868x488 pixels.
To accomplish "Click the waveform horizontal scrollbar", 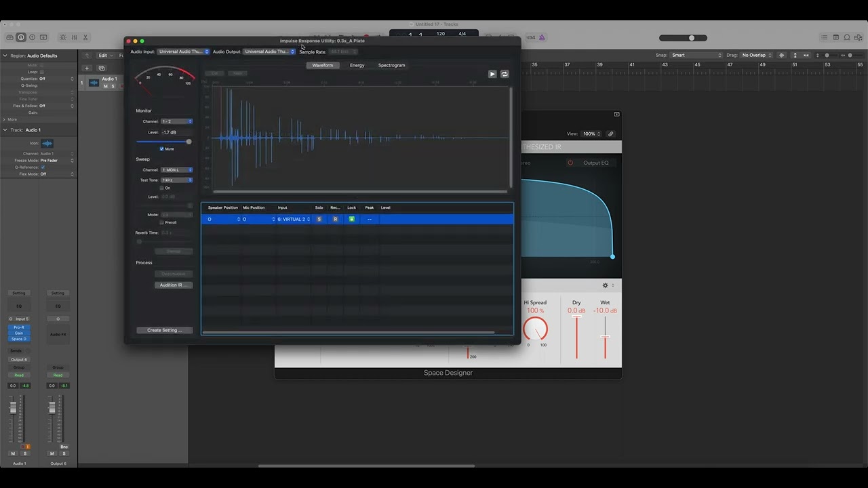I will click(x=359, y=192).
